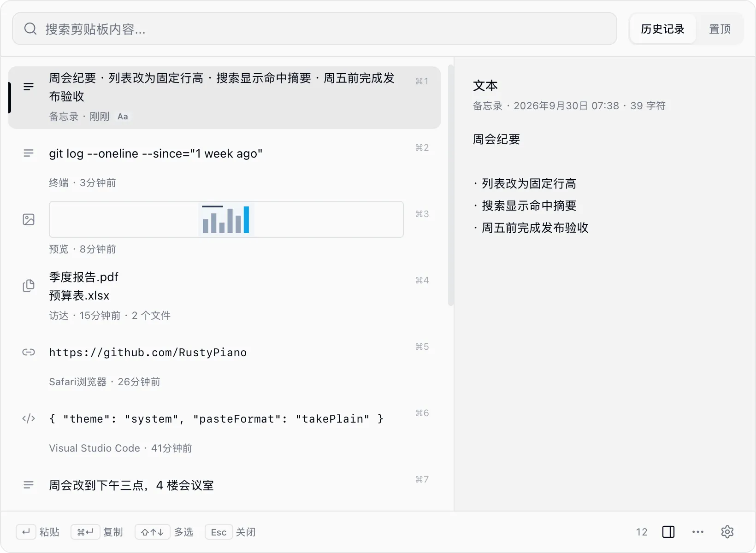Click the Aa badge on the 周会纪要 entry
The height and width of the screenshot is (553, 756).
click(123, 117)
